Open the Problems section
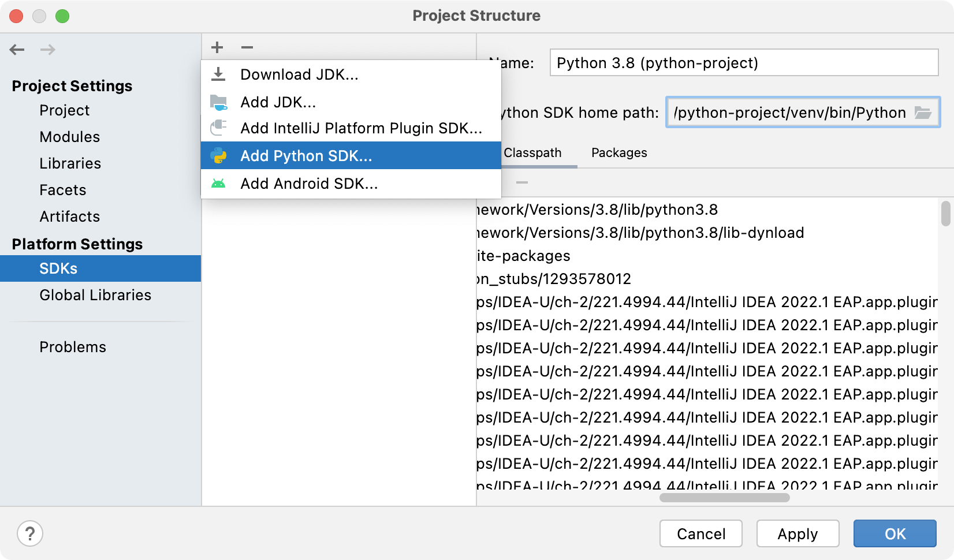954x560 pixels. [x=73, y=347]
